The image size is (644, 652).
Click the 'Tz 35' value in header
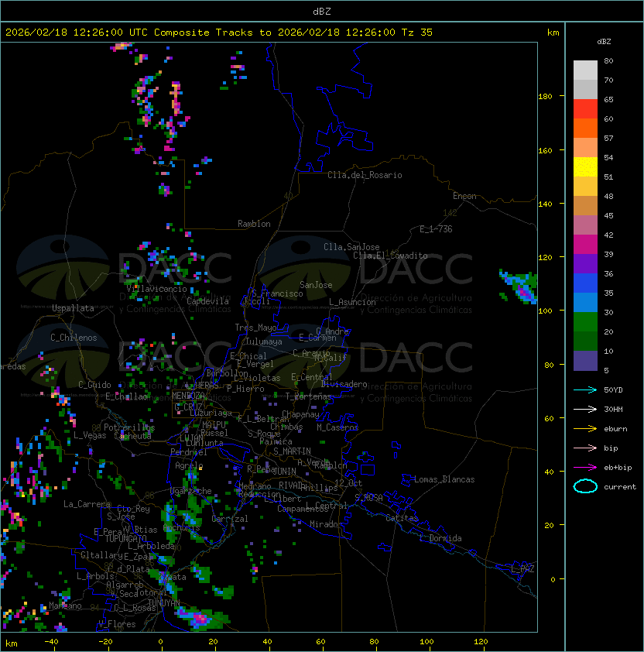(x=417, y=33)
